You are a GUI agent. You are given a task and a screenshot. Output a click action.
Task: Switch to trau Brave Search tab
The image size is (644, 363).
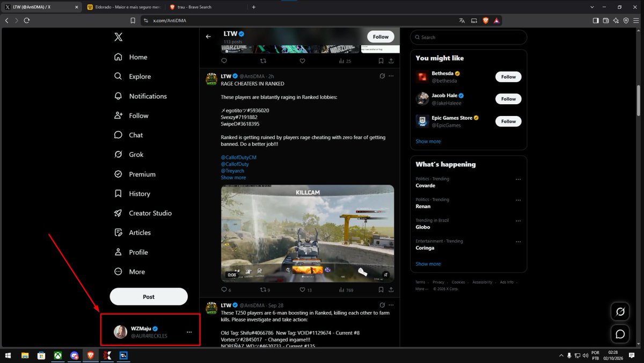coord(206,7)
